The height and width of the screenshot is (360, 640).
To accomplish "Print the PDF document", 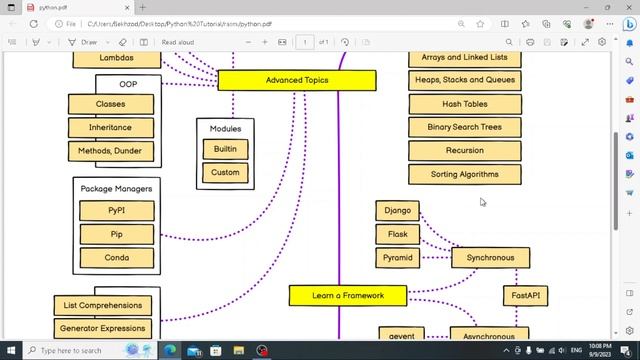I will (x=530, y=42).
